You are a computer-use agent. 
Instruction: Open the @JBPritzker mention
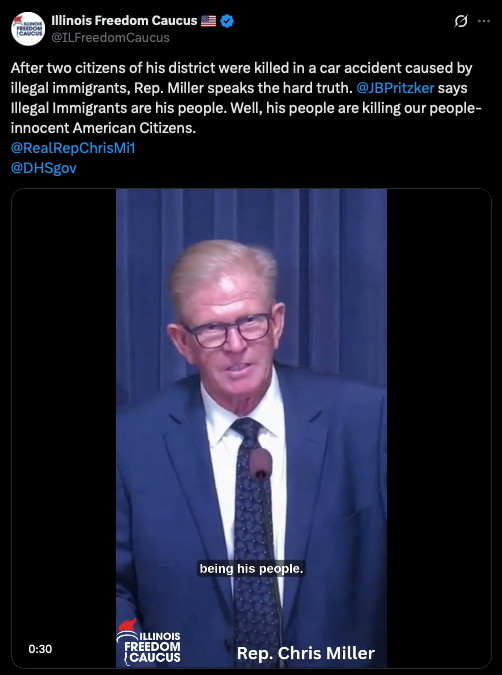395,88
